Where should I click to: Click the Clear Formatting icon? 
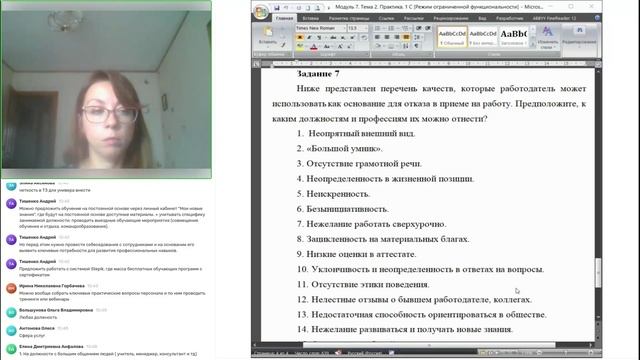[x=364, y=37]
